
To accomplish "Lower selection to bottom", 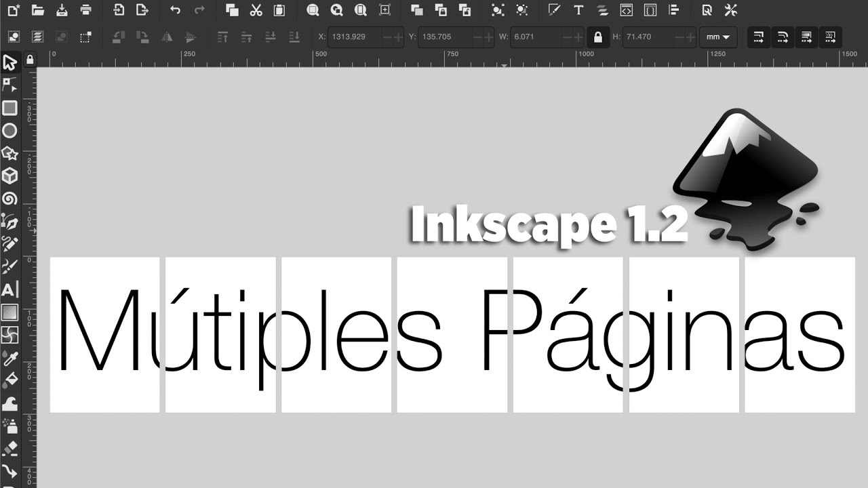I will pyautogui.click(x=294, y=37).
